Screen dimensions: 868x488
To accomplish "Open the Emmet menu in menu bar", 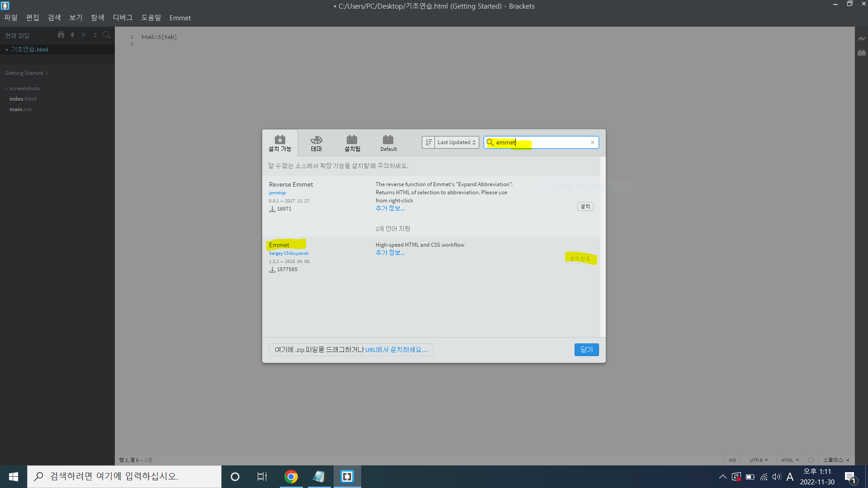I will tap(180, 18).
